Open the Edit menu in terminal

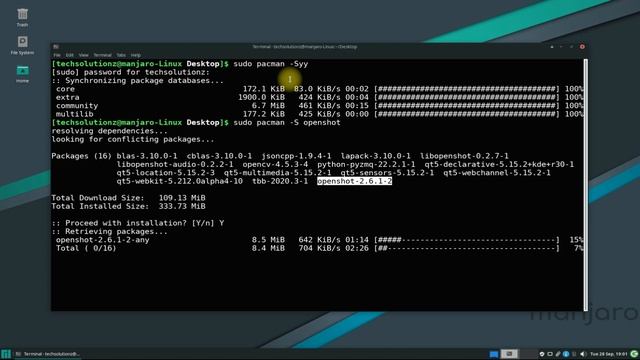coord(70,55)
